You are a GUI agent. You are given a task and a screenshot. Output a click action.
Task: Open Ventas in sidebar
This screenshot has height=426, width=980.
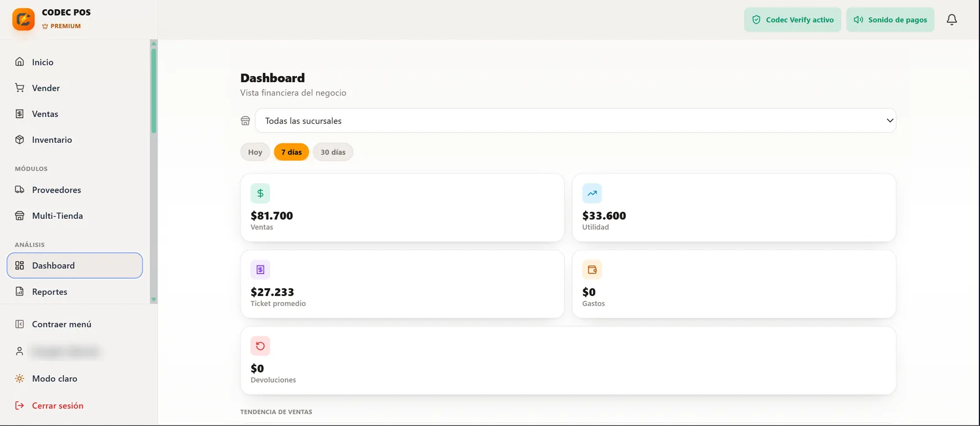pyautogui.click(x=75, y=114)
